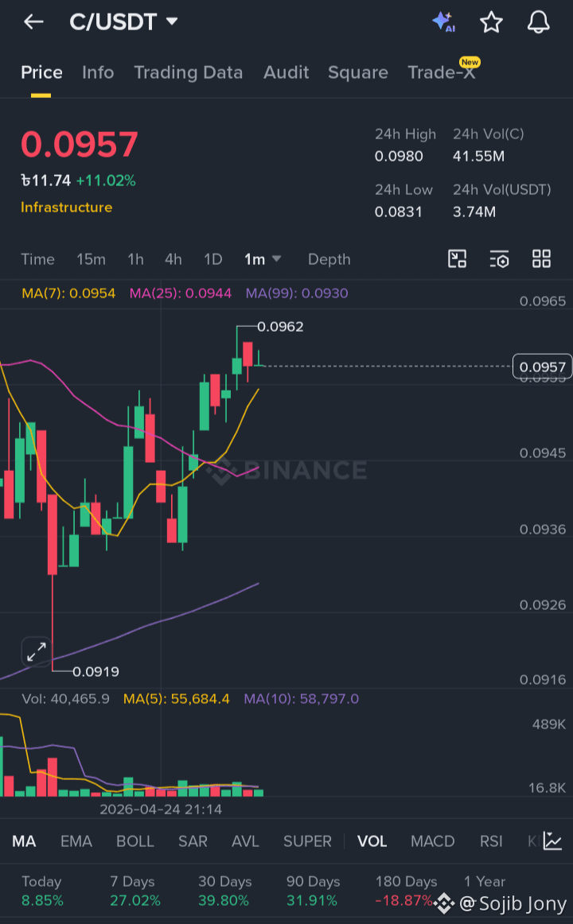
Task: Open the Infrastructure category link
Action: click(x=67, y=208)
